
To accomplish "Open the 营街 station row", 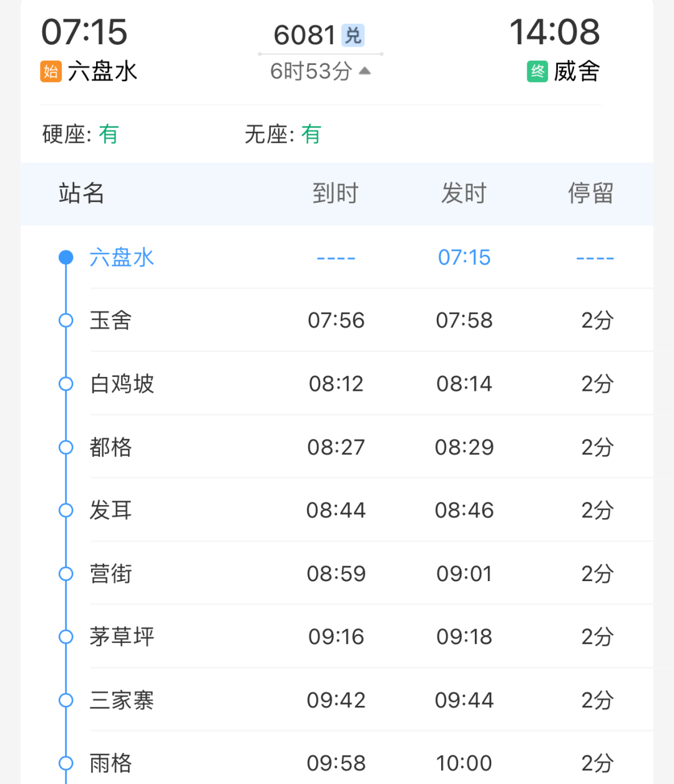I will [111, 574].
